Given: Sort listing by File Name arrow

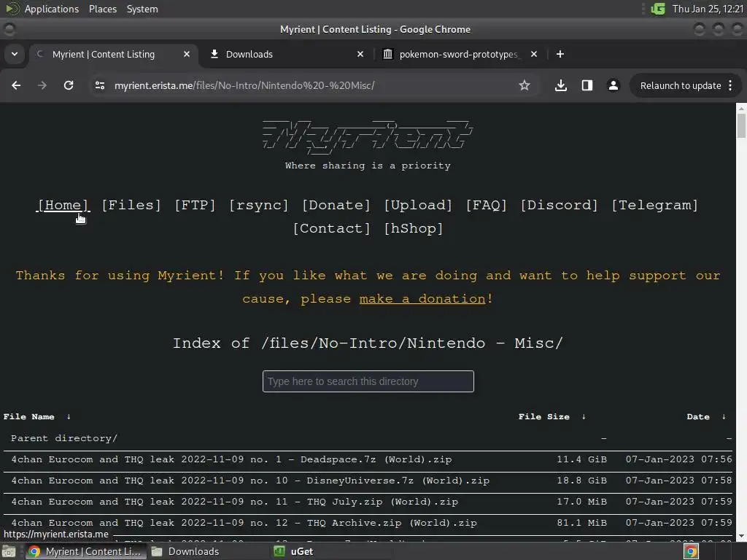Looking at the screenshot, I should tap(69, 416).
